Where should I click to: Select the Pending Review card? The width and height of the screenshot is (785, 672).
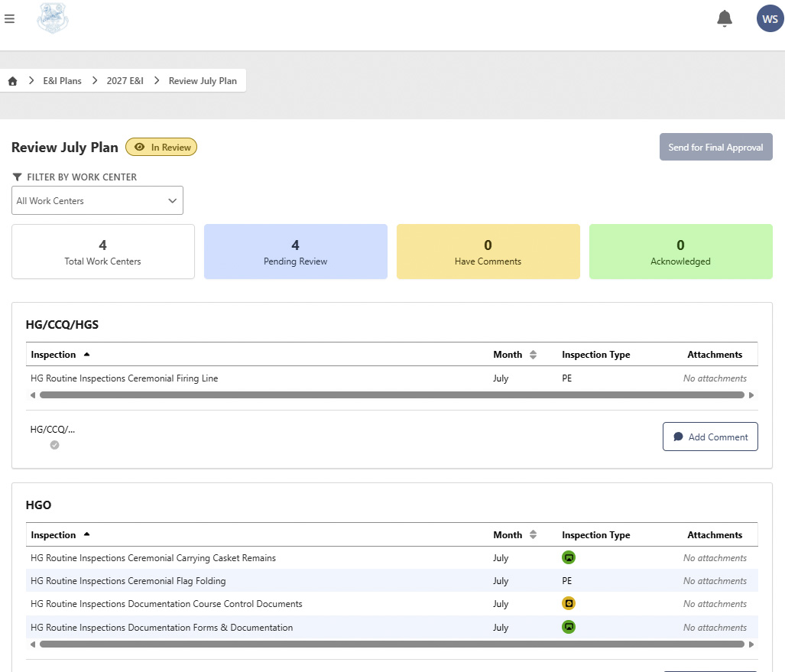(x=295, y=252)
